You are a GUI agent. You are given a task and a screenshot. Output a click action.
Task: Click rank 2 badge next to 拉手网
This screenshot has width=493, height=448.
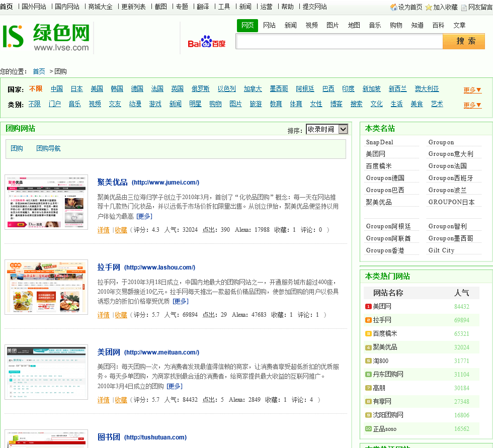click(x=368, y=320)
